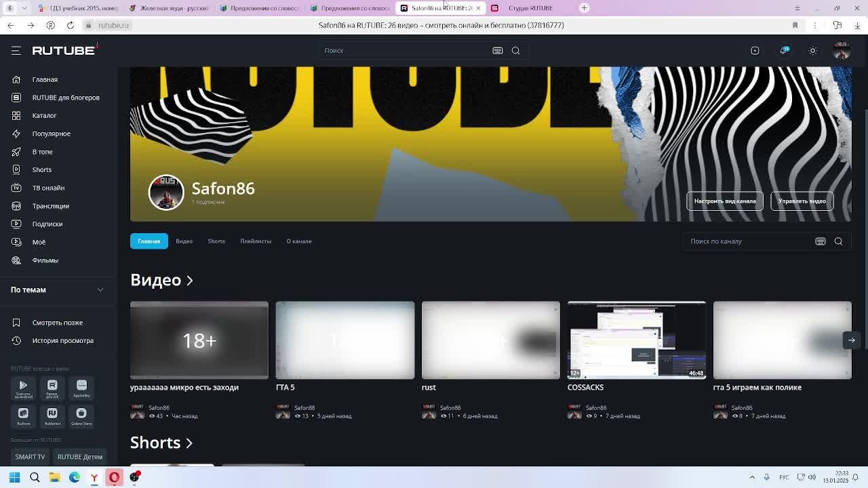This screenshot has width=868, height=488.
Task: Click the RUTUBE Детям button
Action: click(80, 457)
